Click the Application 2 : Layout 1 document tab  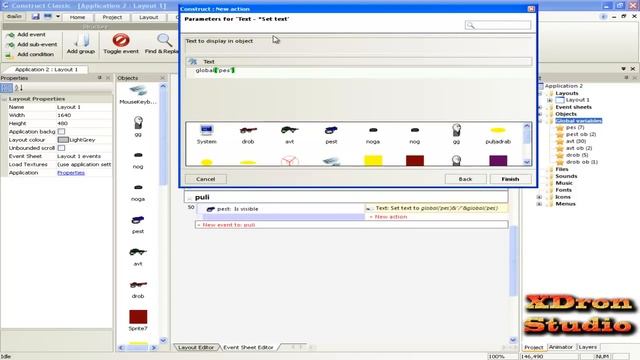(46, 69)
